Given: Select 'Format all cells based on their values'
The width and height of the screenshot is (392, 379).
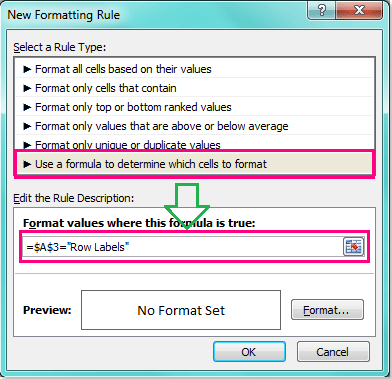Looking at the screenshot, I should tap(195, 69).
